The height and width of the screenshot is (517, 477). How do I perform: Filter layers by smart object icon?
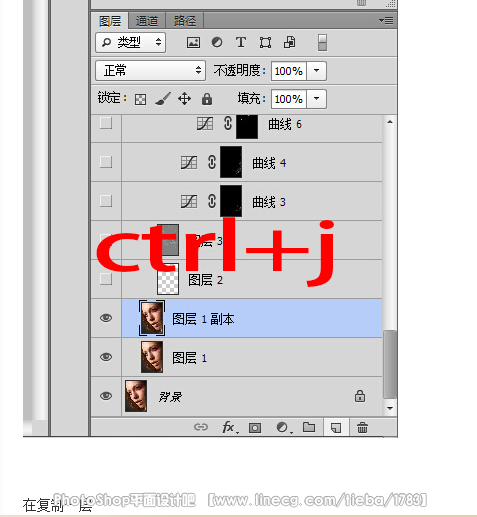[289, 42]
